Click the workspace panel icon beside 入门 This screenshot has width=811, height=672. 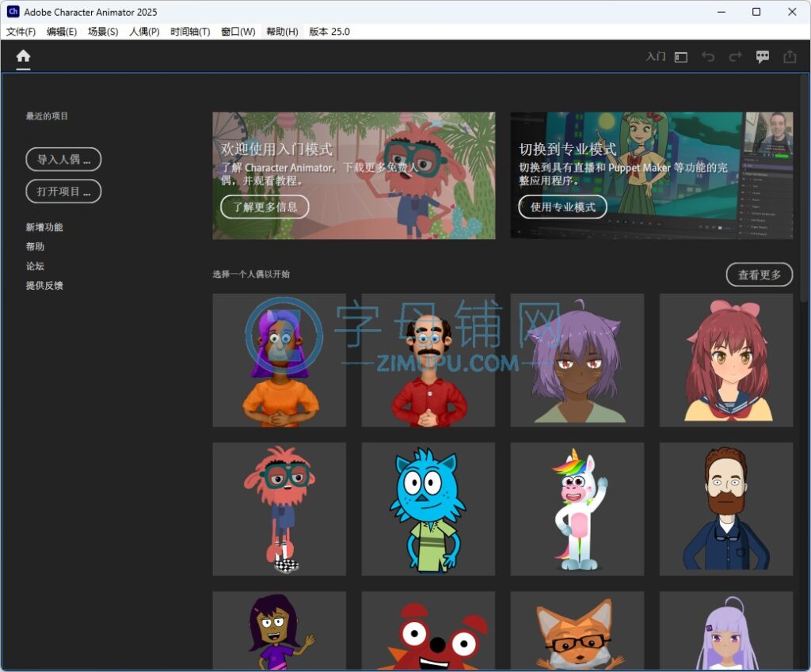(681, 57)
